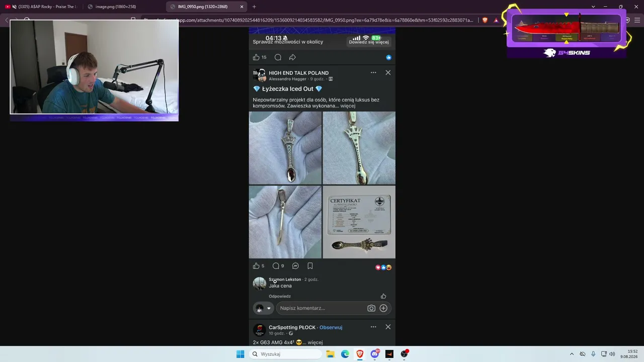Open the network tray icon
This screenshot has width=644, height=362.
pyautogui.click(x=604, y=354)
